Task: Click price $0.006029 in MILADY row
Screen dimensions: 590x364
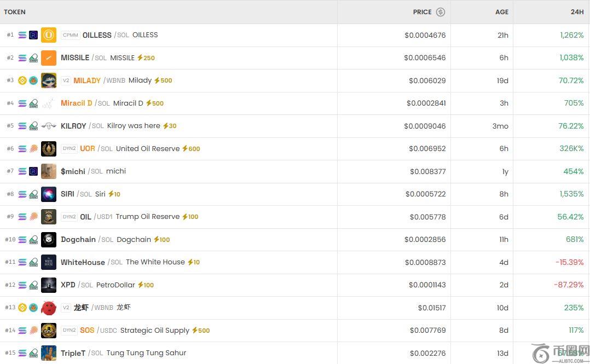Action: (x=427, y=80)
